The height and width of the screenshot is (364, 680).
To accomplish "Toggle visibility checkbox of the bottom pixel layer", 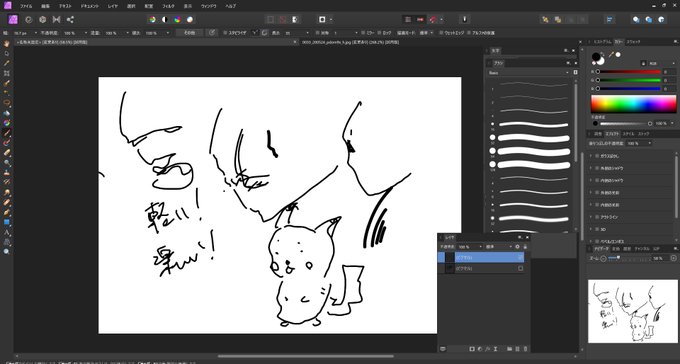I will [520, 269].
